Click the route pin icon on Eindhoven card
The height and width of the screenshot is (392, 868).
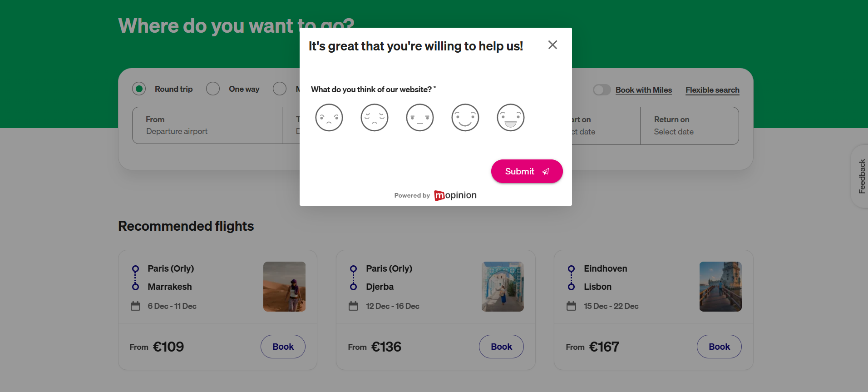tap(571, 278)
